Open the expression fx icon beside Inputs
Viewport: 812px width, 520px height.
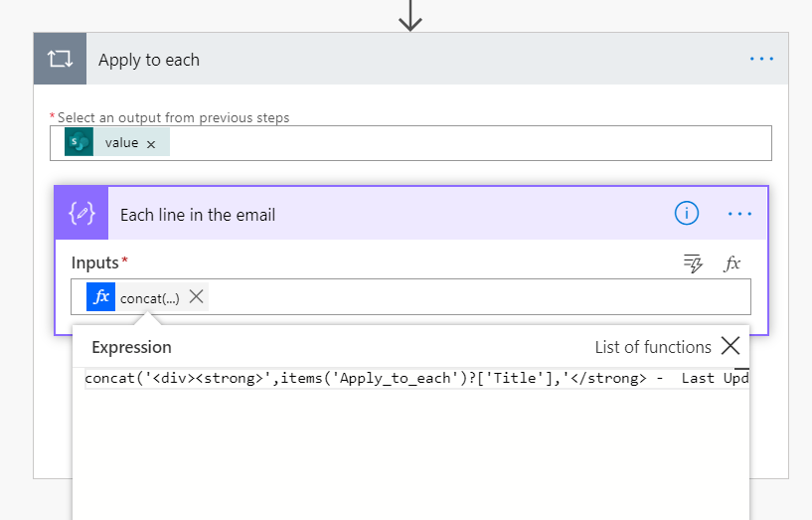click(x=731, y=263)
